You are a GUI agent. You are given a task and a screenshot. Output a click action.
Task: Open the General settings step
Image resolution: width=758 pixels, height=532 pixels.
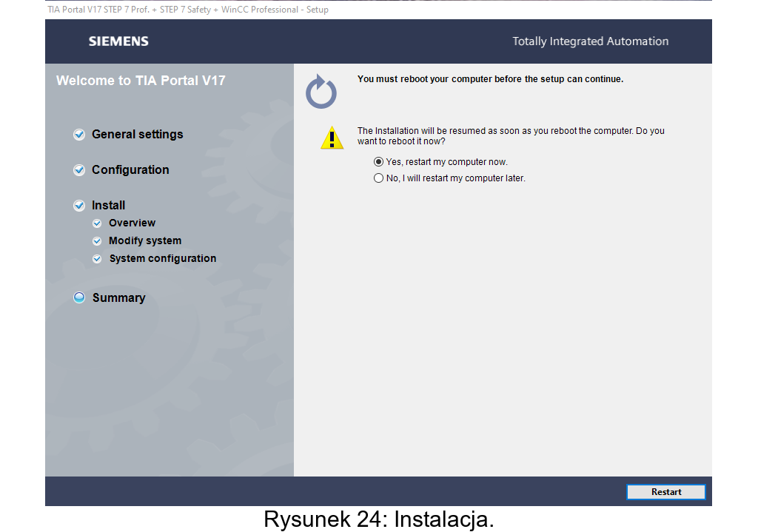[137, 135]
